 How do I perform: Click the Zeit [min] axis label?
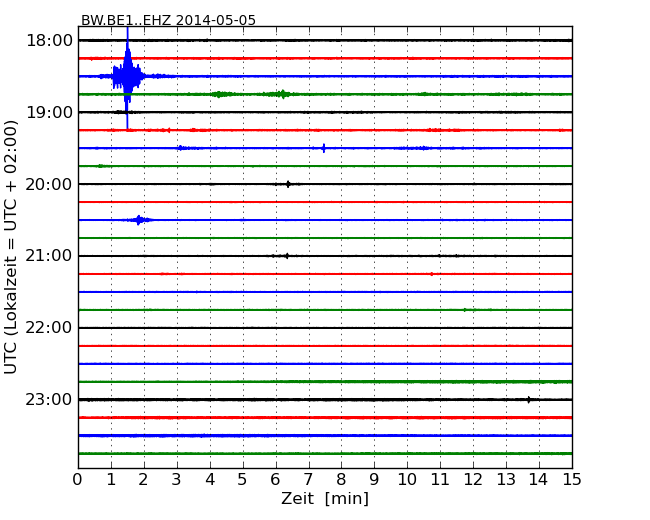325,498
